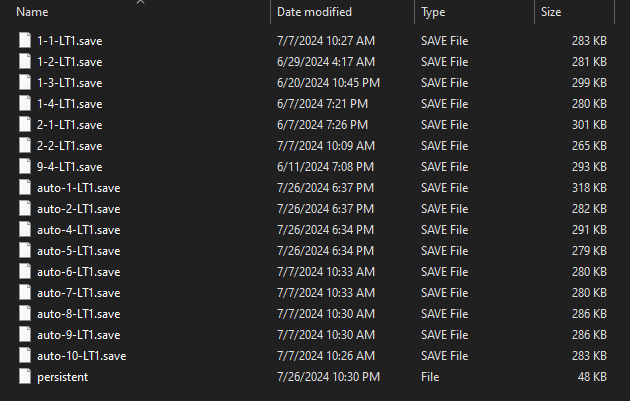The width and height of the screenshot is (630, 401).
Task: Select the 1-4-LT1.save file name
Action: coord(69,103)
